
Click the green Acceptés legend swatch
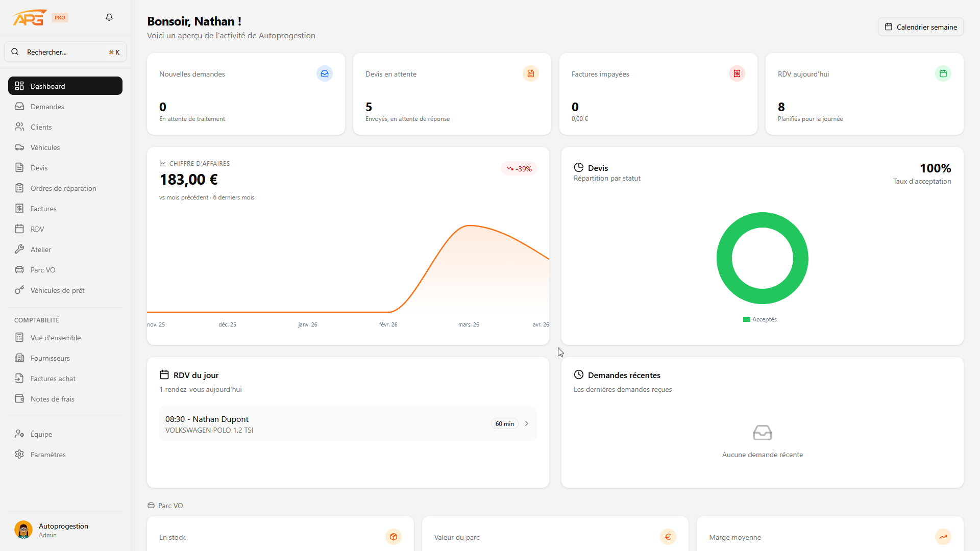tap(746, 319)
